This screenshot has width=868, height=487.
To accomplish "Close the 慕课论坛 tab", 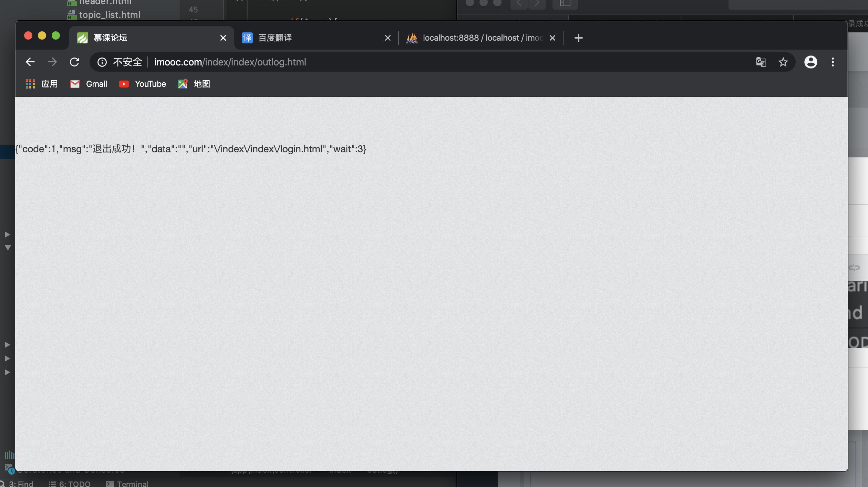I will coord(223,38).
